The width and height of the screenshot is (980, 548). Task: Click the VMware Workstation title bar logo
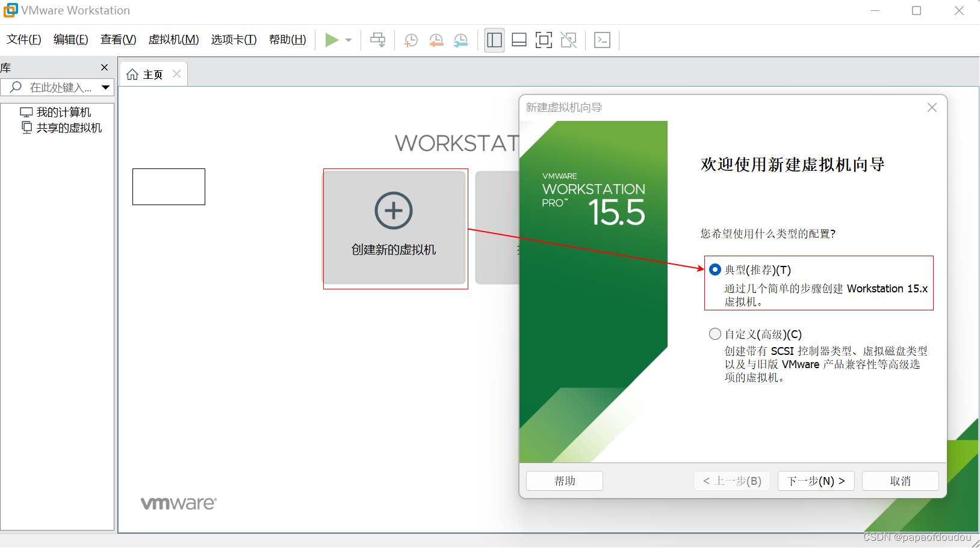click(11, 10)
